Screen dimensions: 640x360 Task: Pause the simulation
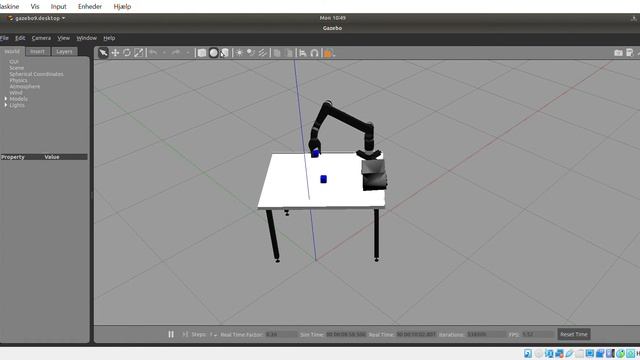[171, 334]
